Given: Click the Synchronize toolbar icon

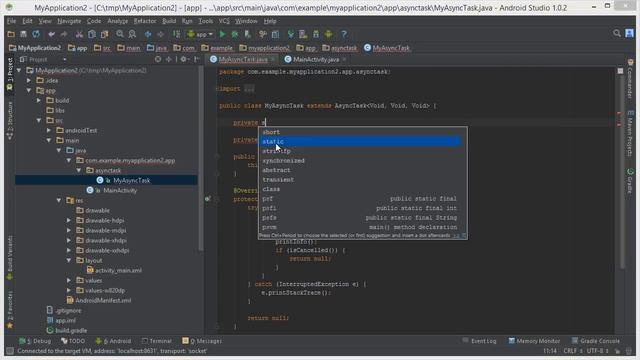Looking at the screenshot, I should 36,34.
